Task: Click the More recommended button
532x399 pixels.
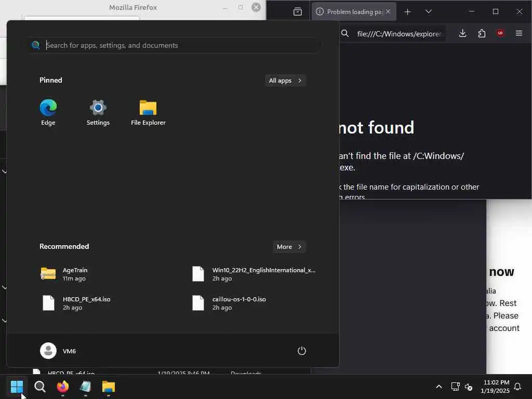Action: pos(289,247)
